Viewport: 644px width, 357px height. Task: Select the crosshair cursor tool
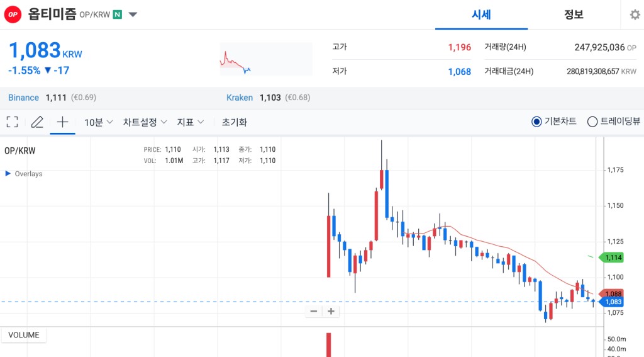(x=62, y=122)
